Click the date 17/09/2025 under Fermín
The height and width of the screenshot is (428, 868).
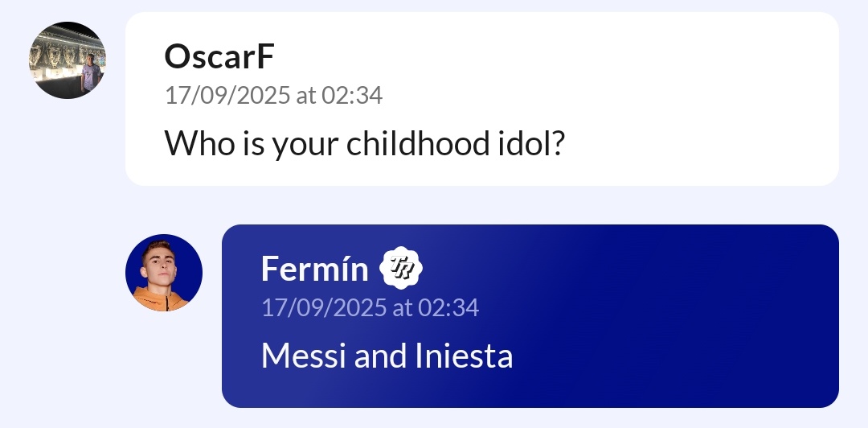[323, 307]
